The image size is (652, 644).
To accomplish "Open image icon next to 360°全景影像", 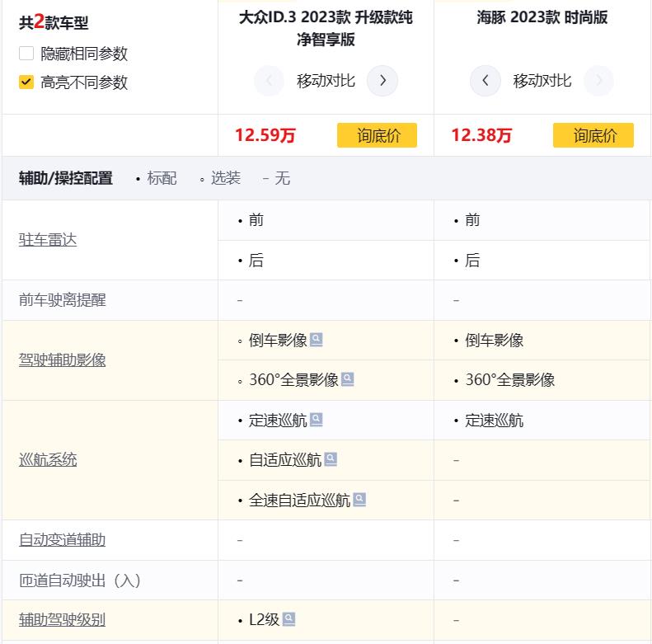I will pyautogui.click(x=347, y=379).
